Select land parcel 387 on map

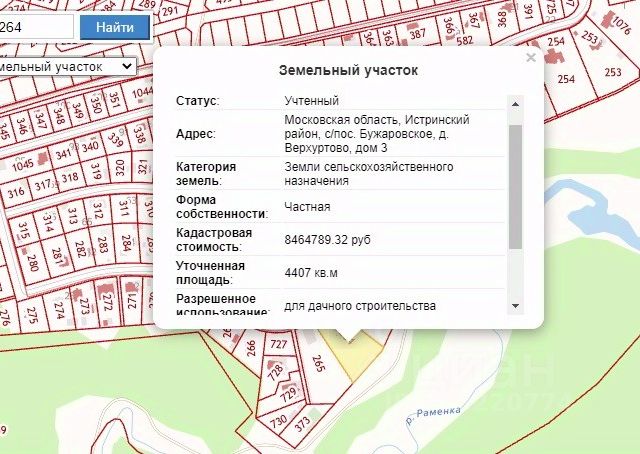417,33
